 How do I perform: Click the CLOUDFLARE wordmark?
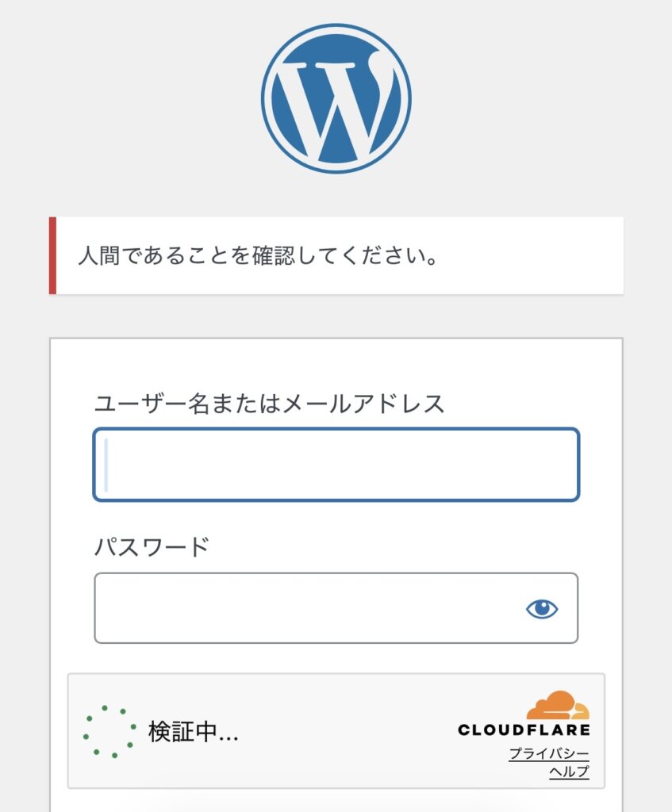[524, 730]
